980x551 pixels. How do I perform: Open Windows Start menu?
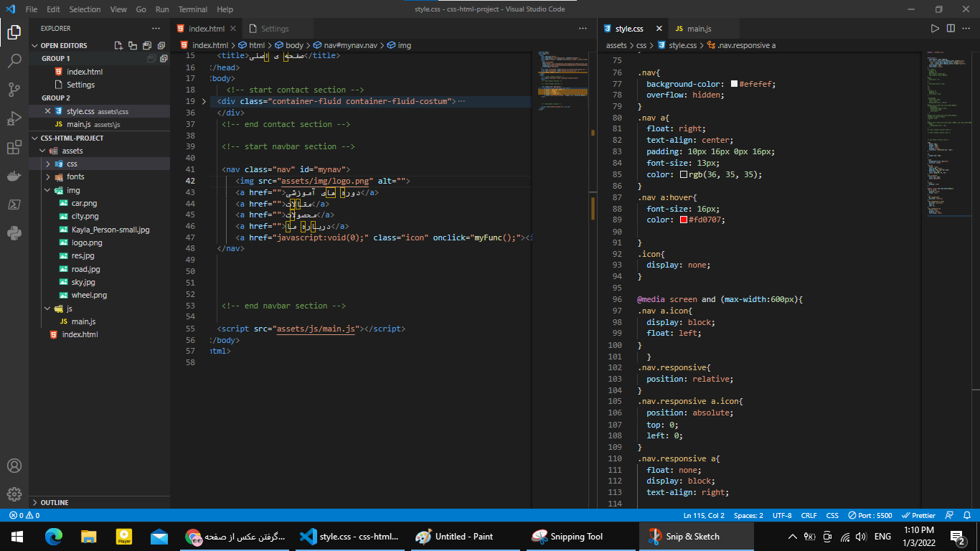tap(17, 537)
